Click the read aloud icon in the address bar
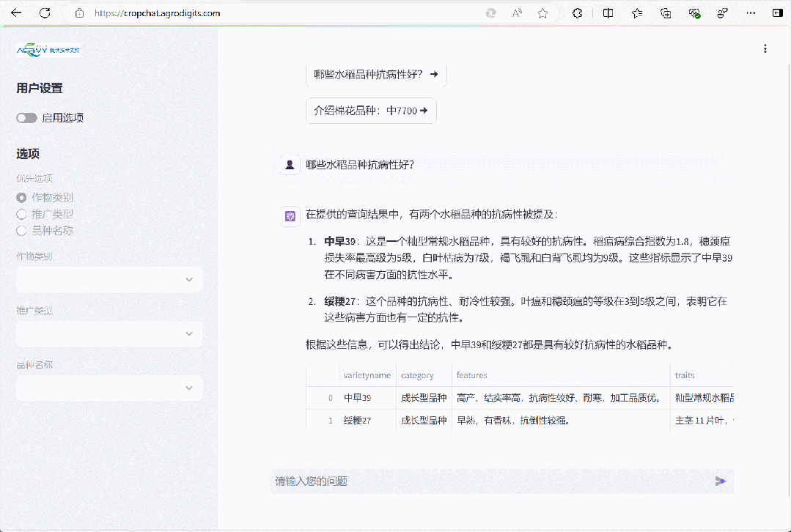This screenshot has height=532, width=791. click(517, 13)
